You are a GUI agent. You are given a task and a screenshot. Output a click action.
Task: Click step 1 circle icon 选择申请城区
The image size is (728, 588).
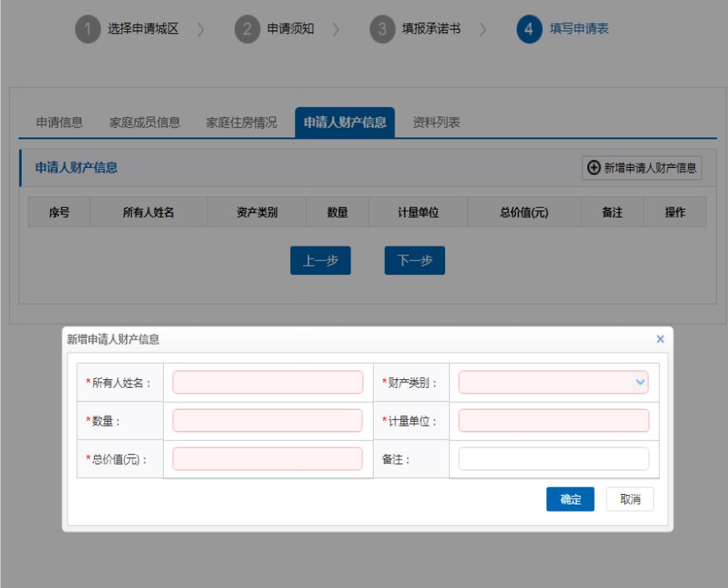pos(88,30)
